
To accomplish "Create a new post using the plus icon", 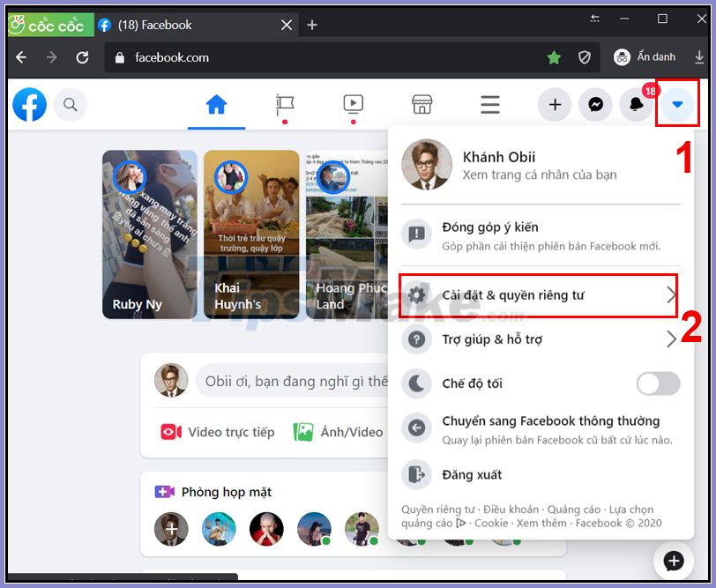I will [554, 104].
